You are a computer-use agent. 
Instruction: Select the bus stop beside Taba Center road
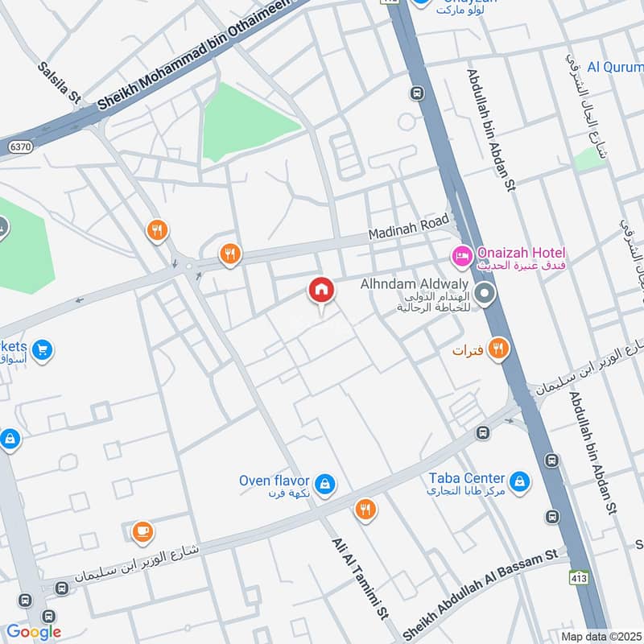(482, 432)
